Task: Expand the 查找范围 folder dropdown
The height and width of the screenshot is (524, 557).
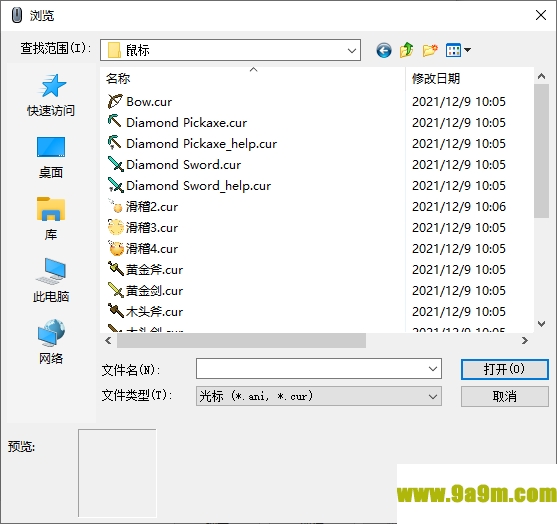Action: pos(352,50)
